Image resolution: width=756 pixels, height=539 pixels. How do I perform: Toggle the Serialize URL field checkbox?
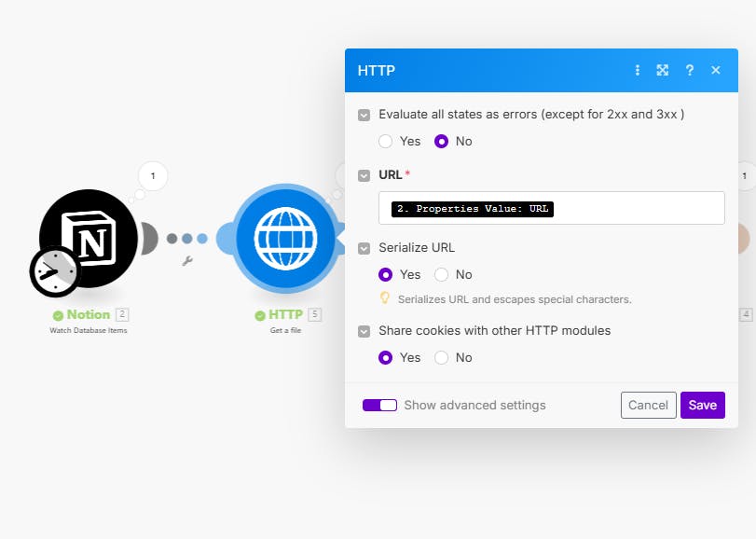click(x=364, y=249)
